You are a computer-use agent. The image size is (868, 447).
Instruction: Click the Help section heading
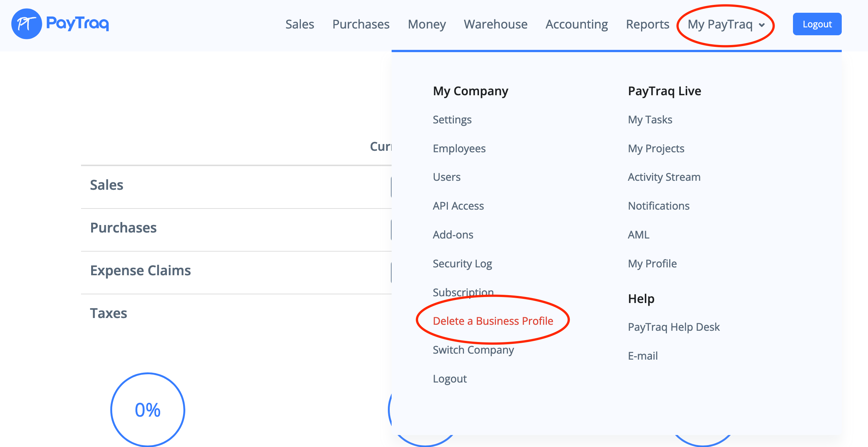coord(641,298)
